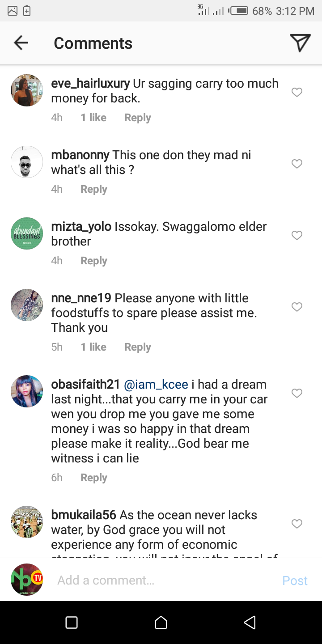Viewport: 322px width, 644px height.
Task: Tap the Android home button
Action: [x=161, y=623]
